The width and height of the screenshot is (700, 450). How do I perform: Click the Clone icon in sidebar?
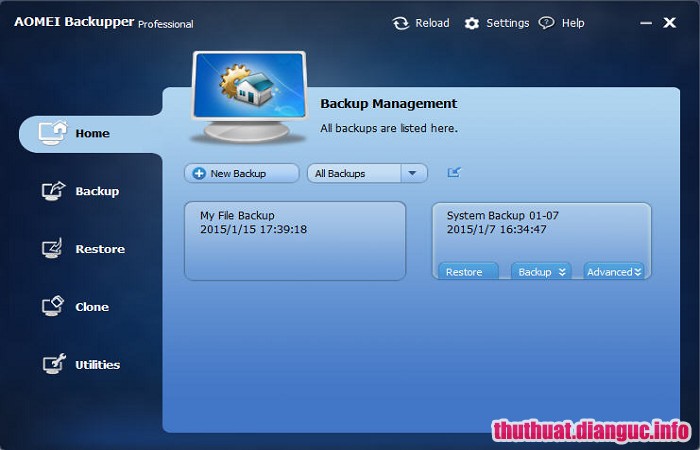[x=53, y=306]
